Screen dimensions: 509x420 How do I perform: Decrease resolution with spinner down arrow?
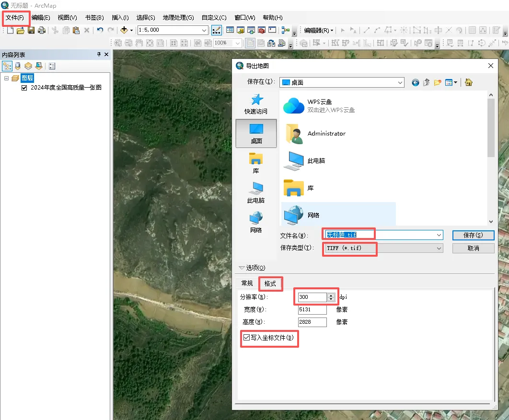(x=331, y=299)
